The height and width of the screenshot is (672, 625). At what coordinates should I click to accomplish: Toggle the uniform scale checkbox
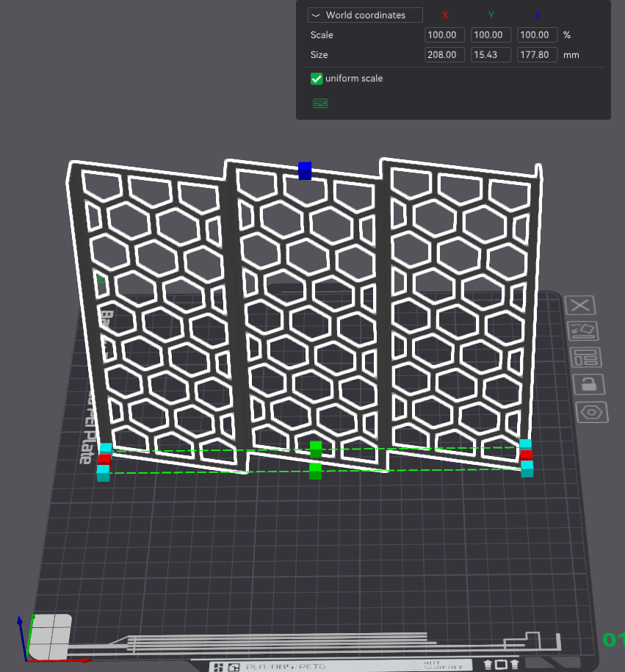(317, 79)
